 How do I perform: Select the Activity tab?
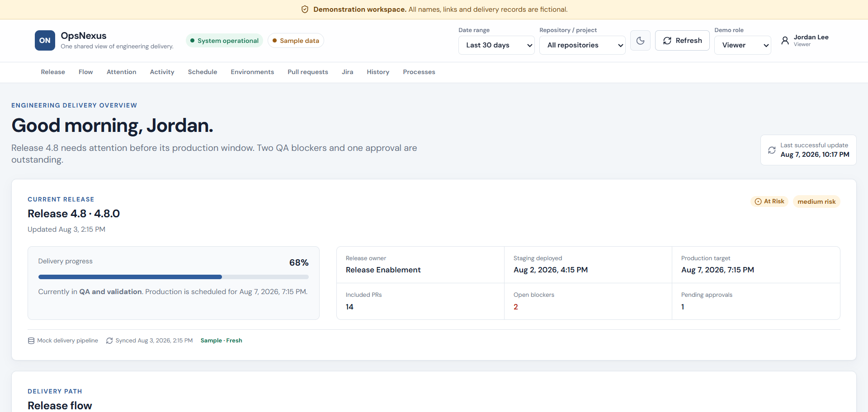coord(162,72)
